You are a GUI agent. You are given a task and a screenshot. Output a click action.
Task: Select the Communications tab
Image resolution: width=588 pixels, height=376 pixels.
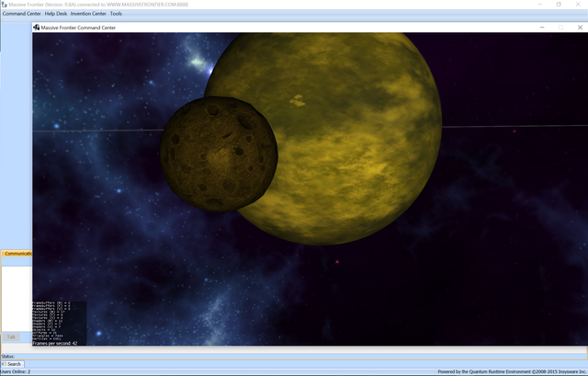coord(17,254)
